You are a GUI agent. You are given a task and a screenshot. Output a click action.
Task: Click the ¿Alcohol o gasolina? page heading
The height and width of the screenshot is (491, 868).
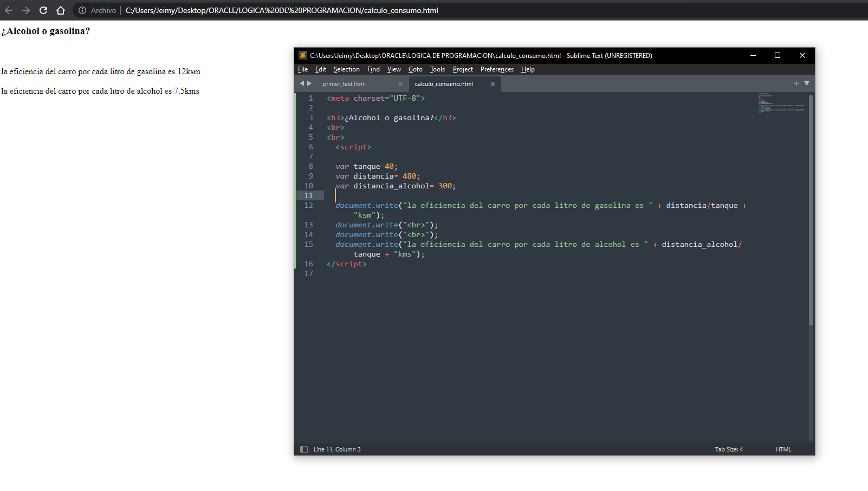coord(46,31)
